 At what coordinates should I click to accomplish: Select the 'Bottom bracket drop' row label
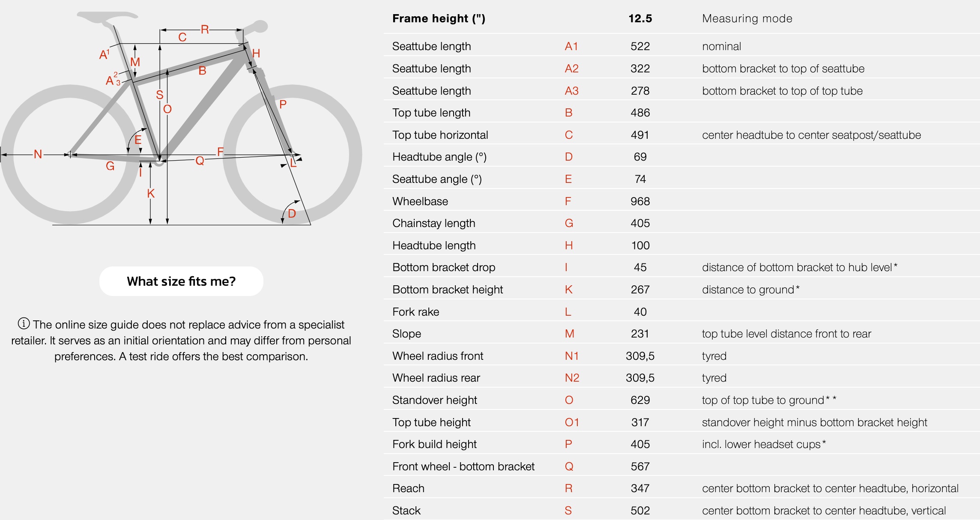(x=444, y=267)
